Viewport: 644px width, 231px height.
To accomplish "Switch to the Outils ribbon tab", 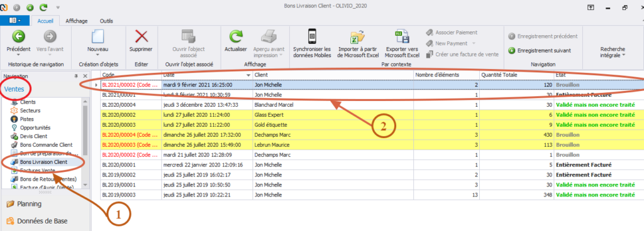I will (x=106, y=21).
